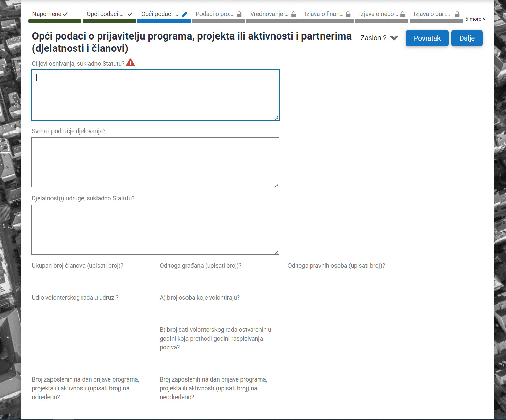Click the lock icon beside Izjava o finan...
Viewport: 506px width, 420px height.
(x=348, y=14)
